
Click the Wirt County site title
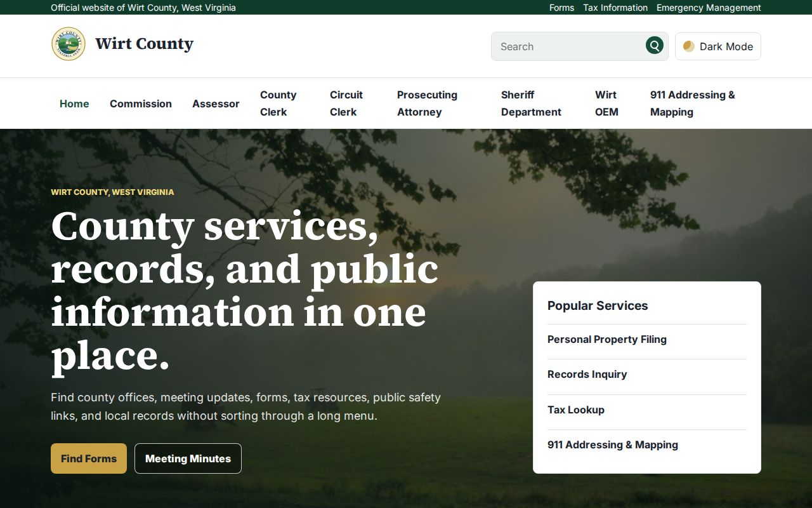click(145, 44)
